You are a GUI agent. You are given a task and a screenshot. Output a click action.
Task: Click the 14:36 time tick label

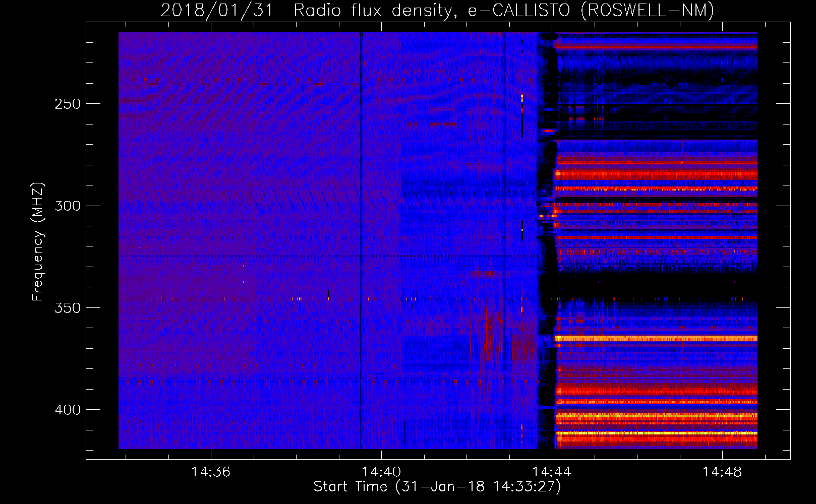(x=211, y=472)
